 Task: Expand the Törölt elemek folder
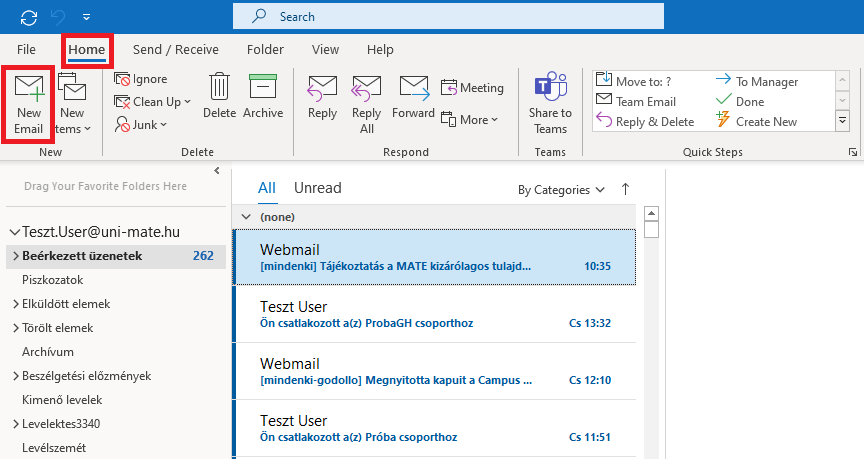(16, 328)
